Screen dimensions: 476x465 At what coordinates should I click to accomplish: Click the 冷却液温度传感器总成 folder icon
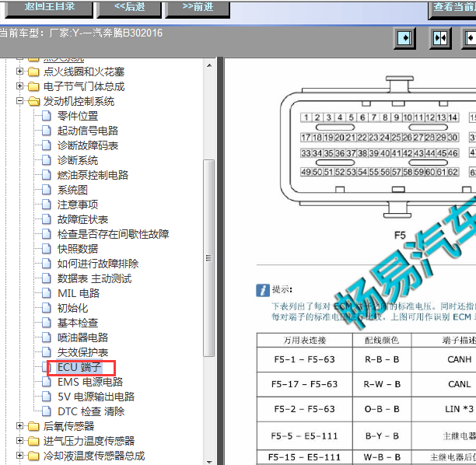tap(33, 456)
